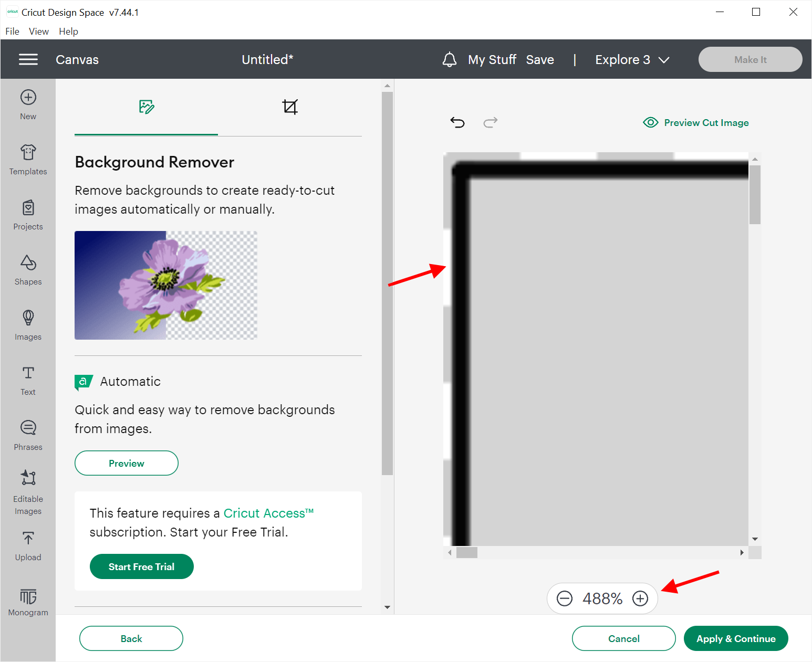Viewport: 812px width, 662px height.
Task: Click image preview scroll-left arrow
Action: point(450,552)
